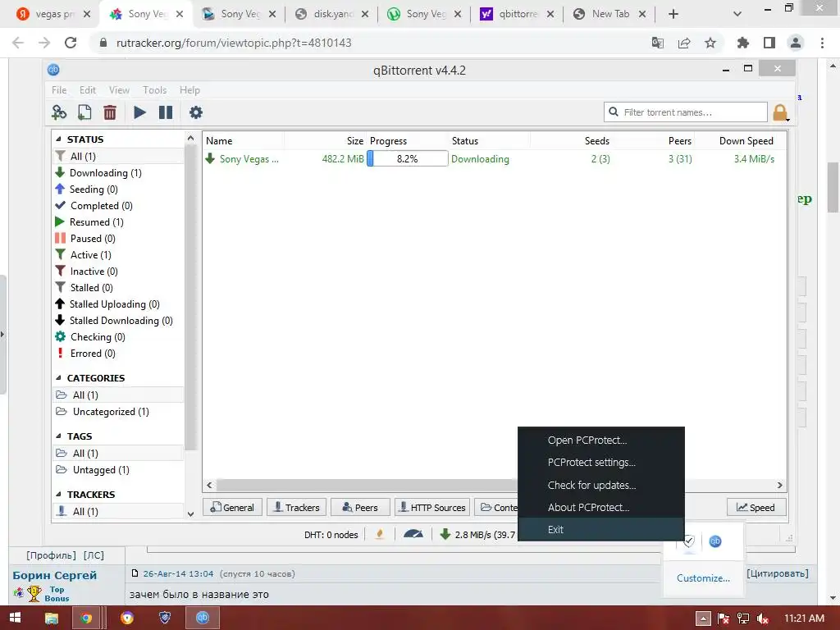Click firewall flame icon in status bar
The width and height of the screenshot is (840, 630).
pos(380,534)
